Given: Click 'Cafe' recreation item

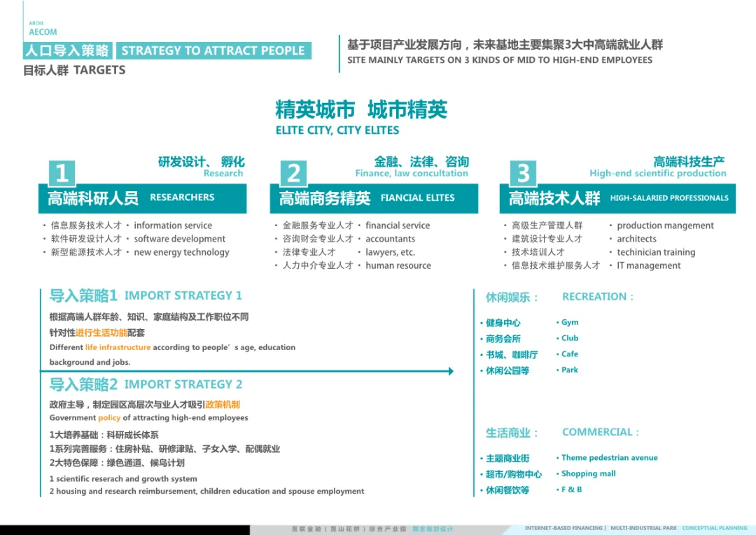Looking at the screenshot, I should coord(570,354).
